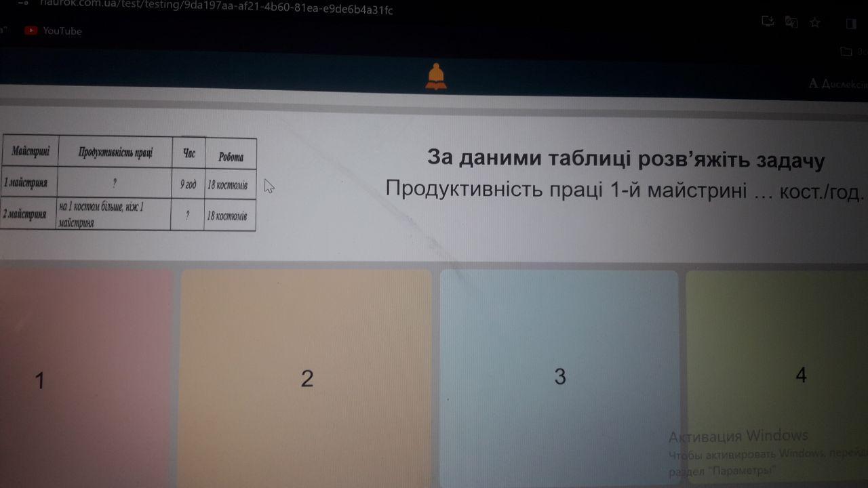Open the bookmarks folder icon
The image size is (868, 488).
(x=846, y=52)
